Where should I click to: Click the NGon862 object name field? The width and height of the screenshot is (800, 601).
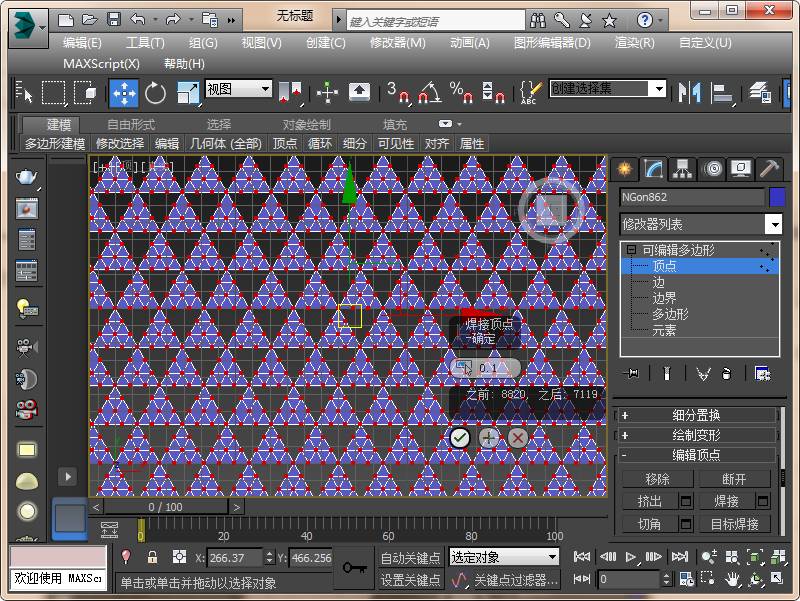pos(692,197)
